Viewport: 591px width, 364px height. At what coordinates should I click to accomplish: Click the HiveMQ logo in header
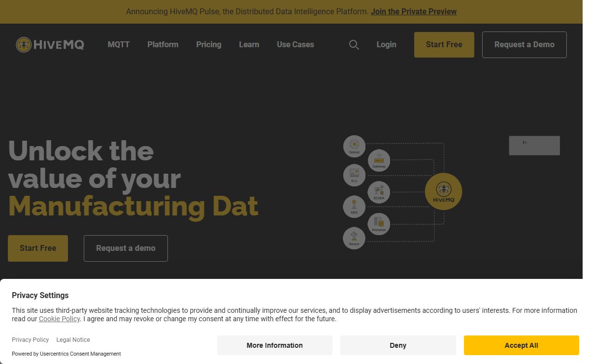point(50,45)
